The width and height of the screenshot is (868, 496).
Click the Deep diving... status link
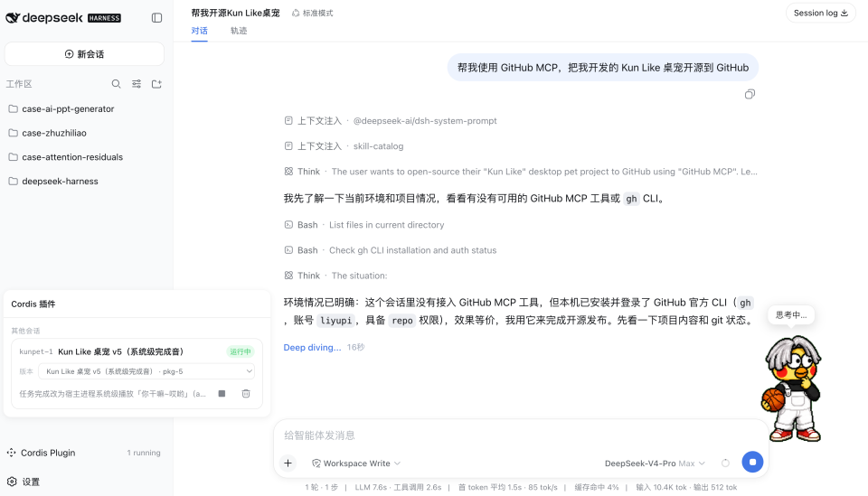[312, 347]
